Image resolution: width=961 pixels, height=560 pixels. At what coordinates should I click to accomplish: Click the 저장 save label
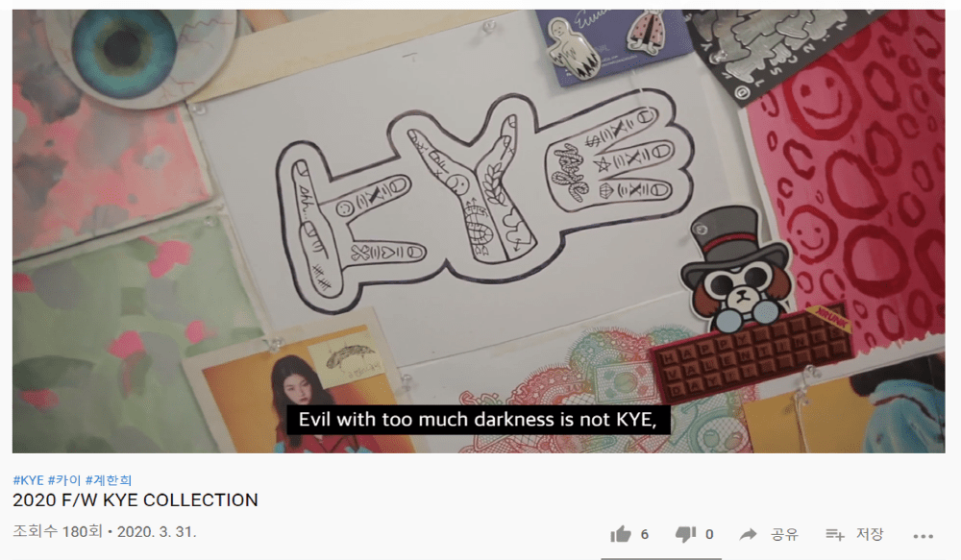(869, 534)
